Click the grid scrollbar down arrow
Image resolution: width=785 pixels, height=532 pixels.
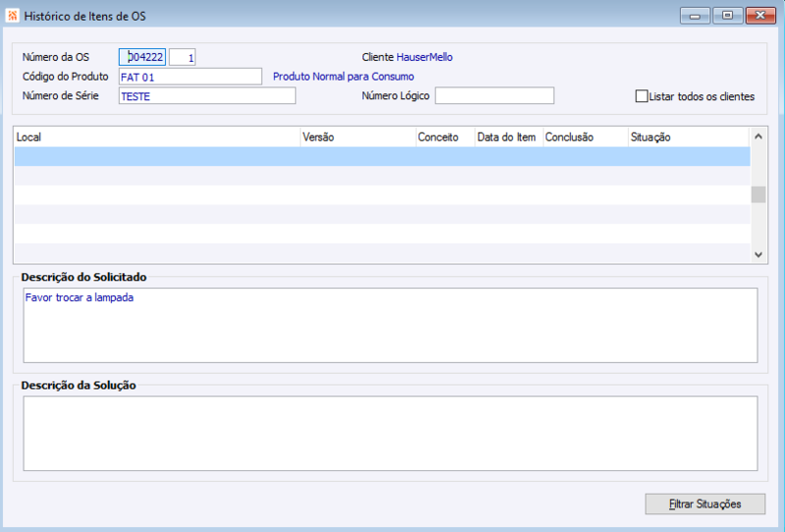point(759,255)
